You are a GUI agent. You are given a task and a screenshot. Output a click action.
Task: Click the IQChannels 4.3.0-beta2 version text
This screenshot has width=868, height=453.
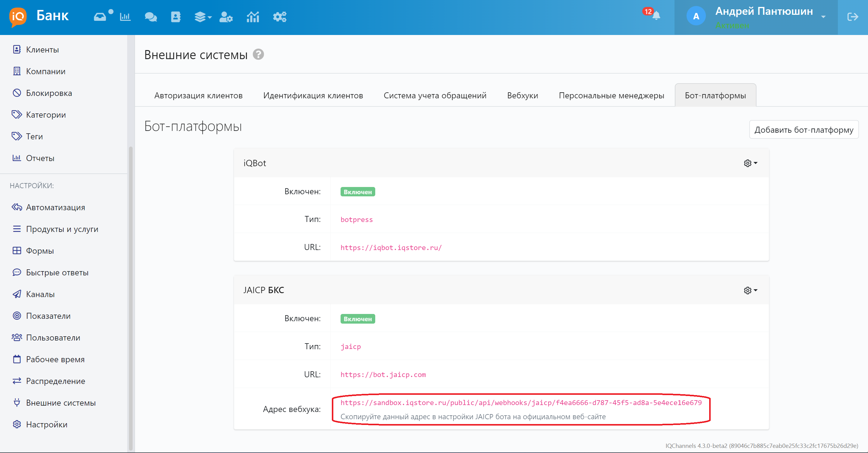pyautogui.click(x=762, y=445)
